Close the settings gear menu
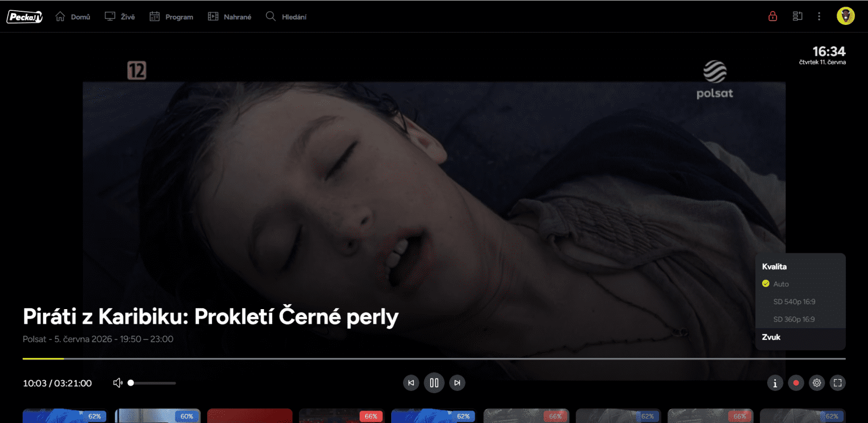This screenshot has height=423, width=868. pos(817,383)
